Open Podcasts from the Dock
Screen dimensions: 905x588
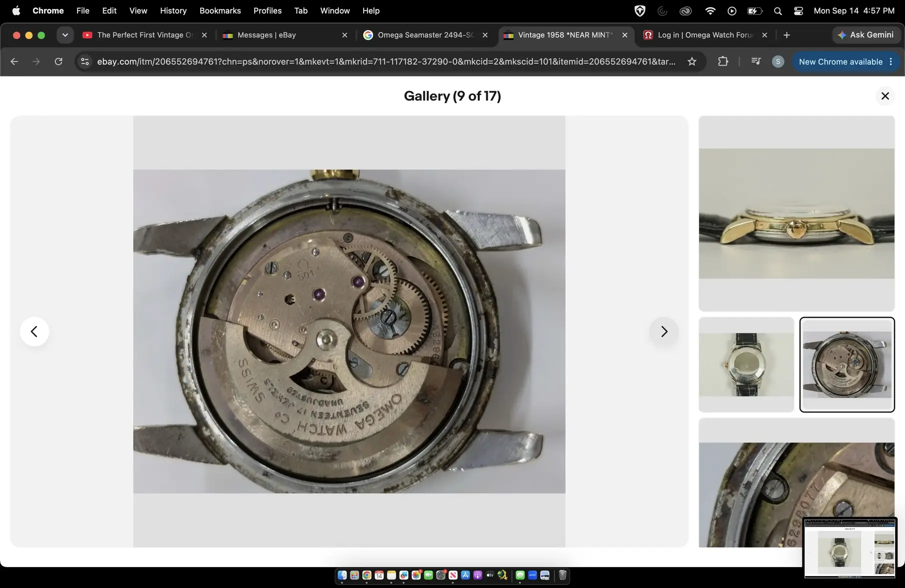[478, 575]
